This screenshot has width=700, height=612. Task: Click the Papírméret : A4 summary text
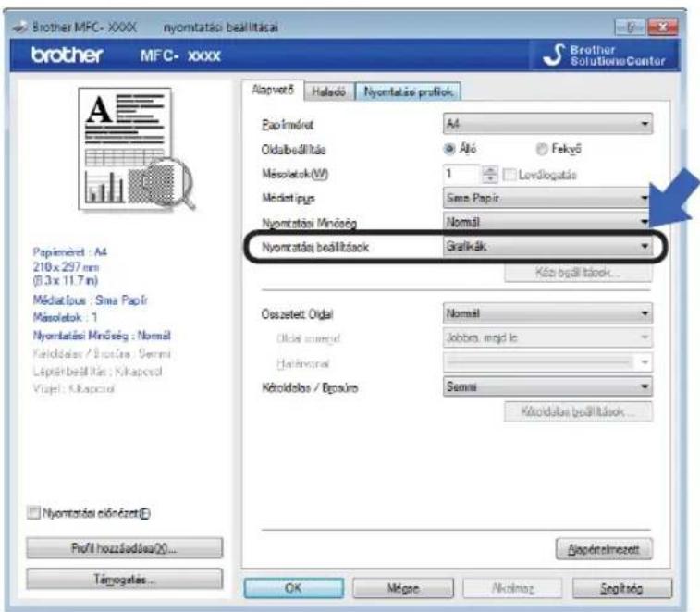(x=69, y=251)
